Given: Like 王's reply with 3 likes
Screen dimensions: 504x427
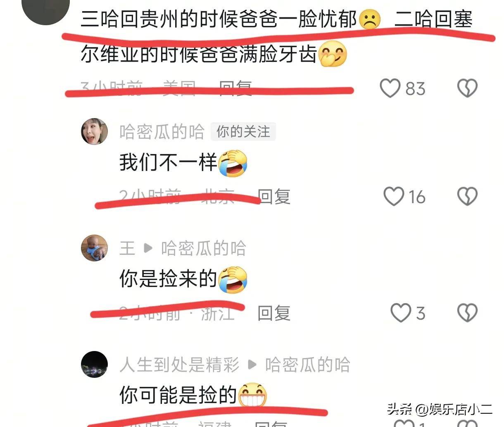Looking at the screenshot, I should coord(401,313).
